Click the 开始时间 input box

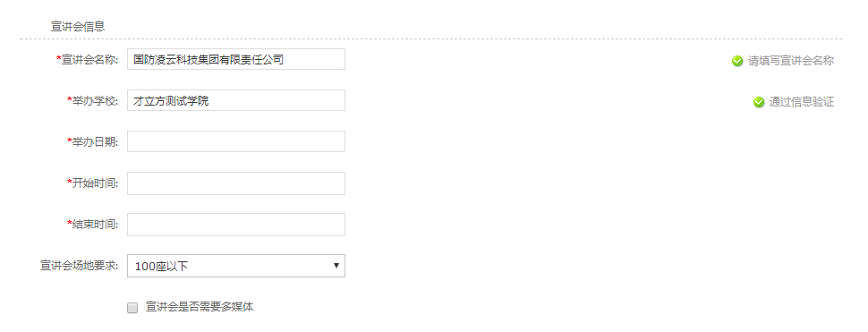click(236, 183)
